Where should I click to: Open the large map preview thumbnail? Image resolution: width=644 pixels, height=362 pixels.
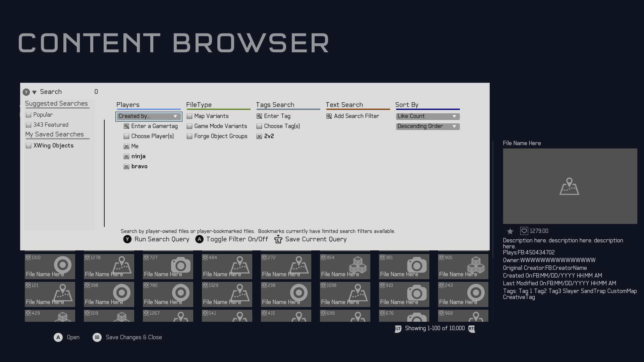point(570,186)
